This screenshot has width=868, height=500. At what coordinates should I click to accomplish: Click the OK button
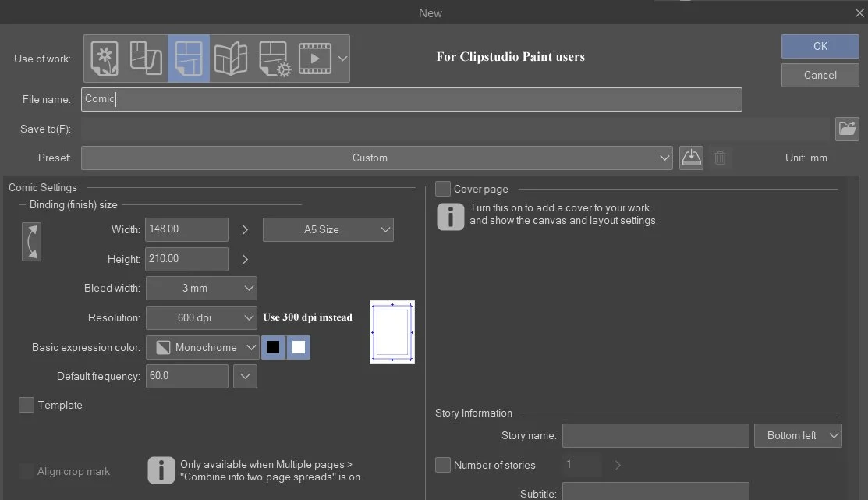pyautogui.click(x=820, y=47)
